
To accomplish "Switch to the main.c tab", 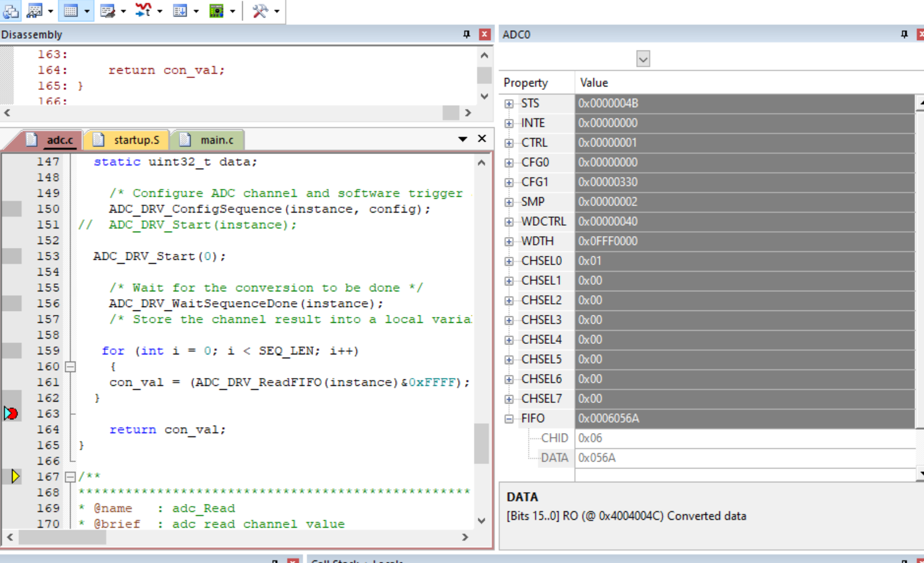I will point(209,140).
